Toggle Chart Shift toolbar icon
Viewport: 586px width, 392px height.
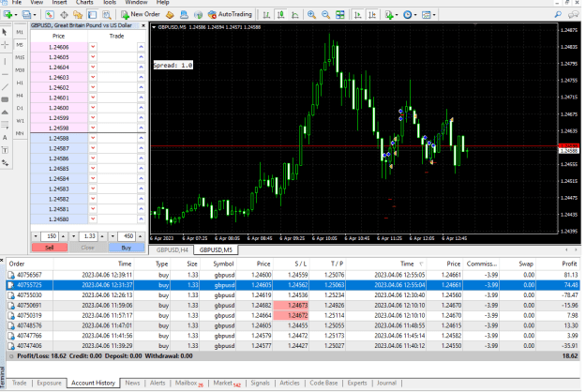372,15
